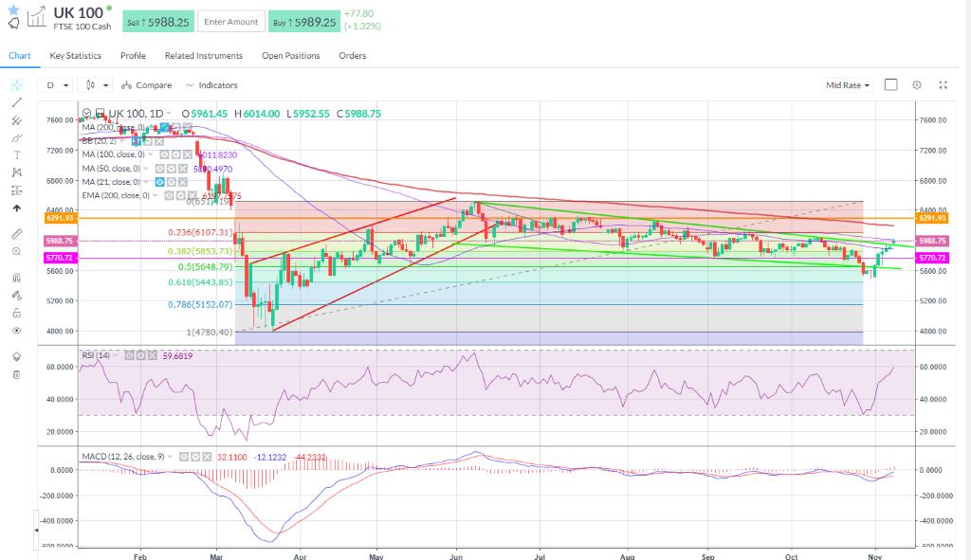Click the magenta 5770.72 price label

point(60,258)
